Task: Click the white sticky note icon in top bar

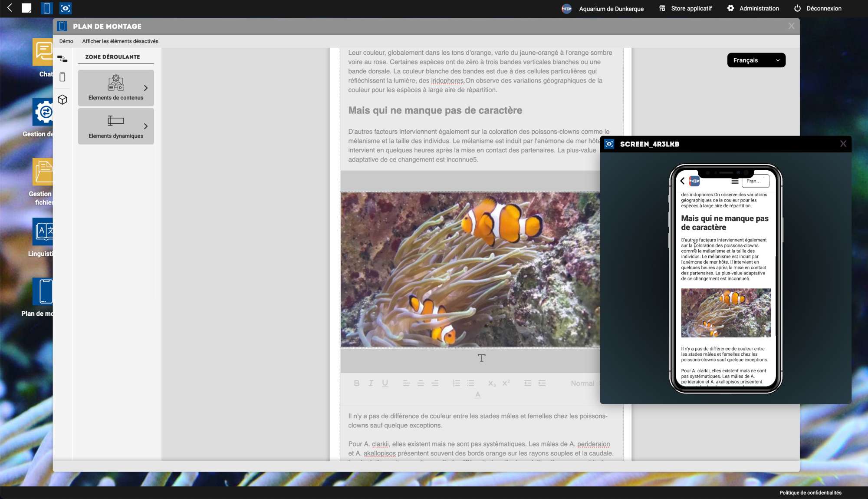Action: pyautogui.click(x=27, y=8)
